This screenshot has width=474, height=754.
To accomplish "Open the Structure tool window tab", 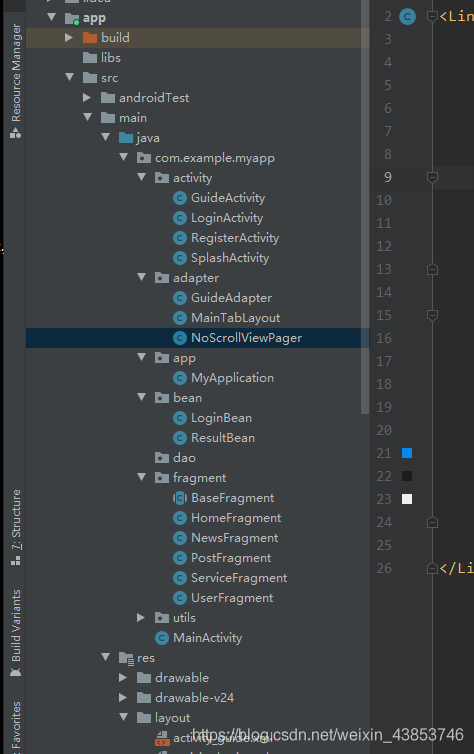I will tap(16, 527).
